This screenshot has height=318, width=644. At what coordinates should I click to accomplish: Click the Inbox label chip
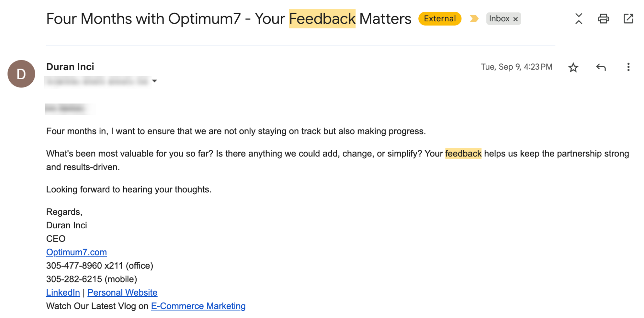coord(499,18)
